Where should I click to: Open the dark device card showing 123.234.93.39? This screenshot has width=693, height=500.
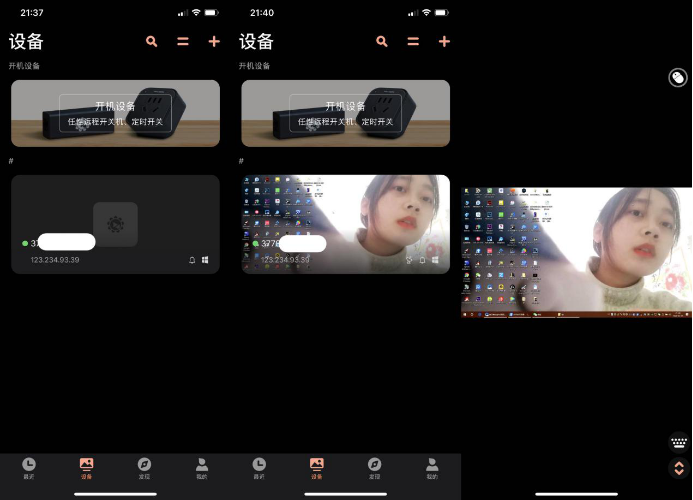pos(115,224)
